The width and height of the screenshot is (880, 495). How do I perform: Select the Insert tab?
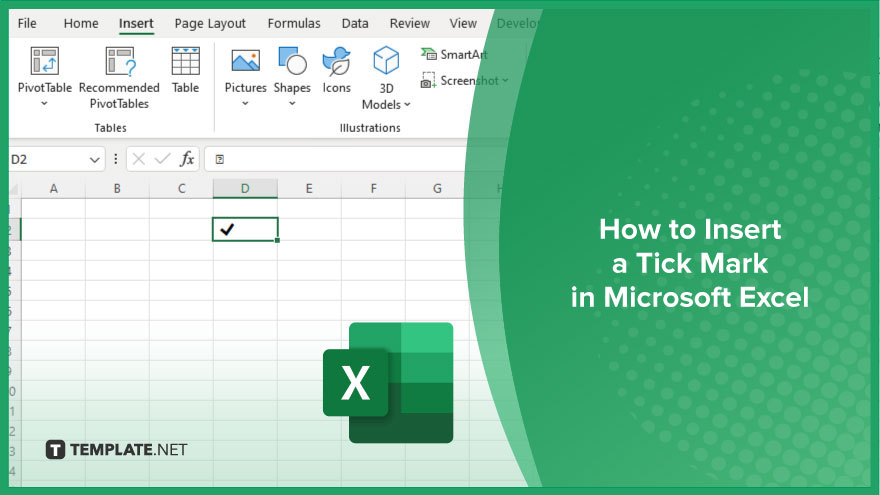coord(136,24)
